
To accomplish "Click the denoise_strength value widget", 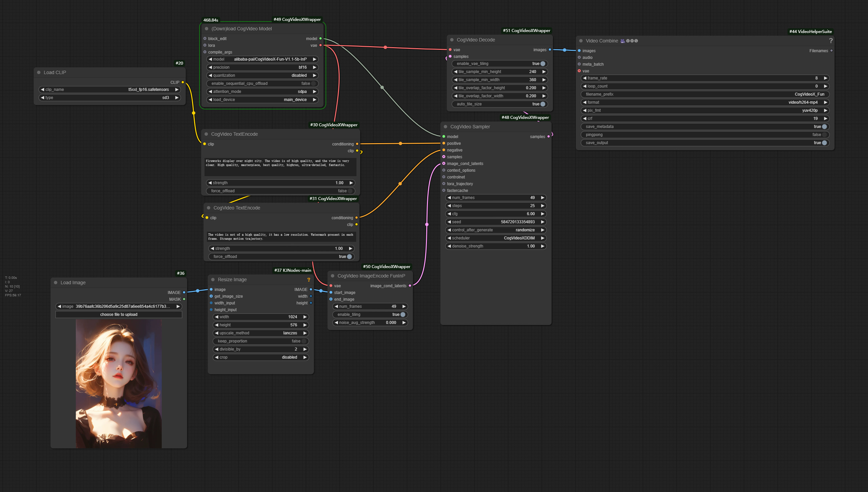I will pyautogui.click(x=496, y=246).
